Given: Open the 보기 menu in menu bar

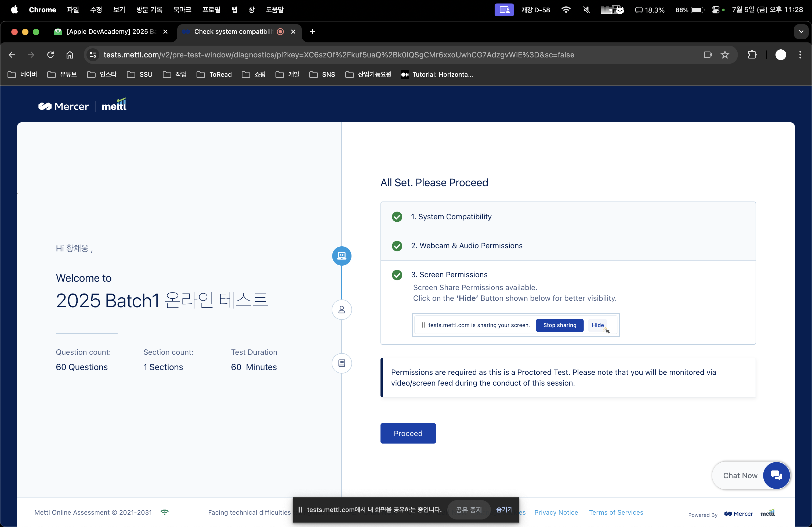Looking at the screenshot, I should [x=119, y=10].
